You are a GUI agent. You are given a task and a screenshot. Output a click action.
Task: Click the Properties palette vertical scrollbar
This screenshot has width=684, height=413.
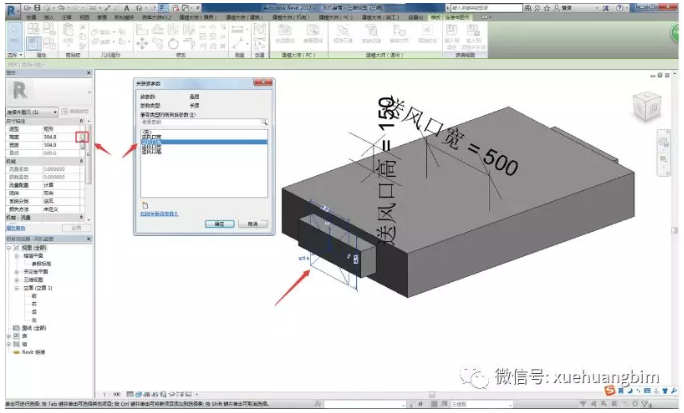[x=89, y=153]
